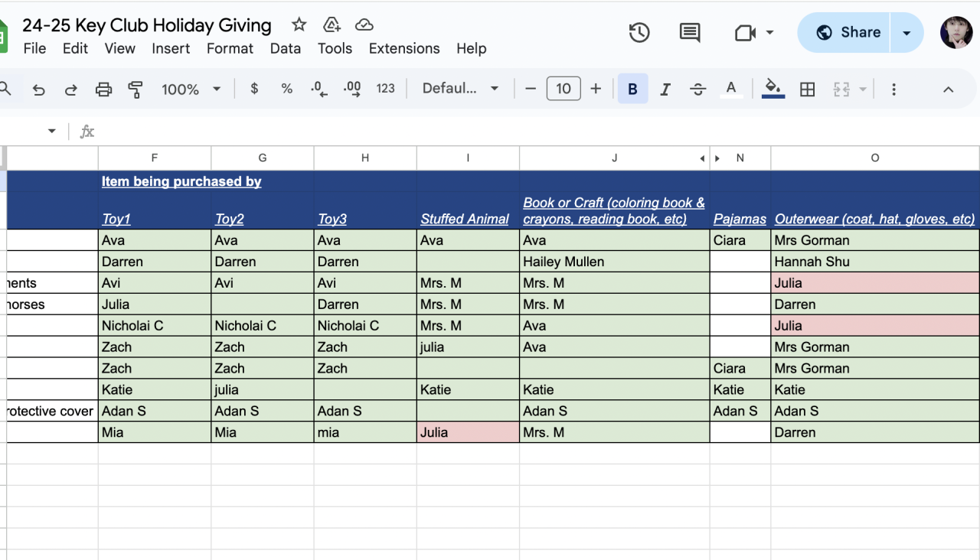Toggle italic formatting
This screenshot has height=560, width=980.
(665, 90)
